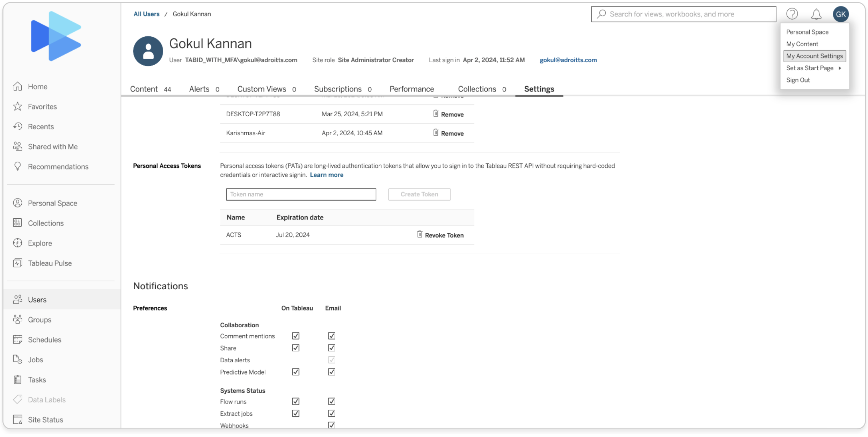The height and width of the screenshot is (437, 868).
Task: Select Personal Space in account menu
Action: 807,32
